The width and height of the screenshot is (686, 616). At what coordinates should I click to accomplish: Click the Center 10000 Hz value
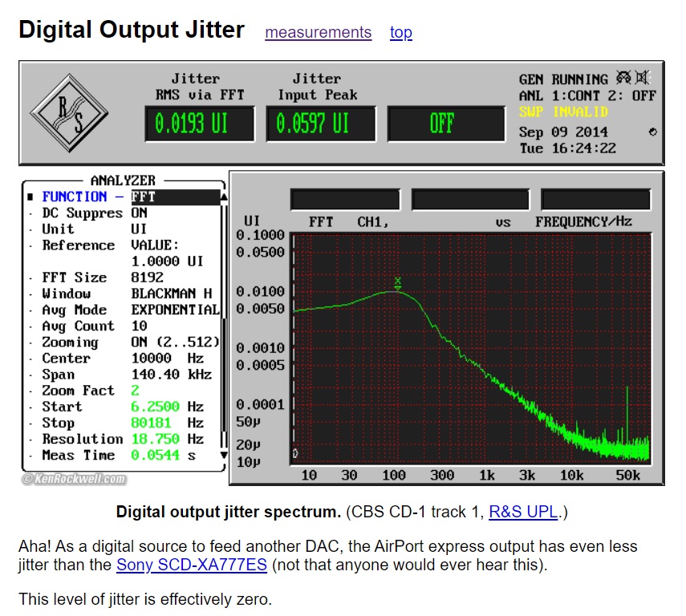coord(167,358)
